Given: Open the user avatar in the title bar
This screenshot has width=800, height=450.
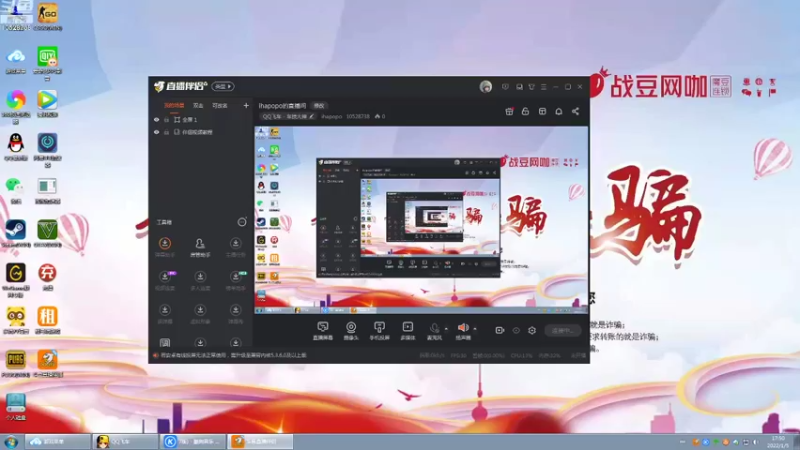Looking at the screenshot, I should click(x=486, y=87).
